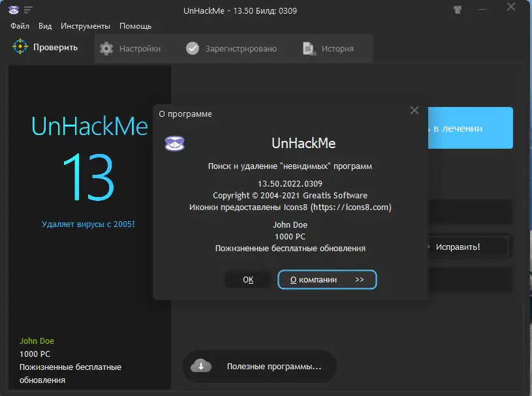The image size is (532, 396).
Task: Click the Зарегистрировано checkmark icon
Action: click(x=193, y=48)
